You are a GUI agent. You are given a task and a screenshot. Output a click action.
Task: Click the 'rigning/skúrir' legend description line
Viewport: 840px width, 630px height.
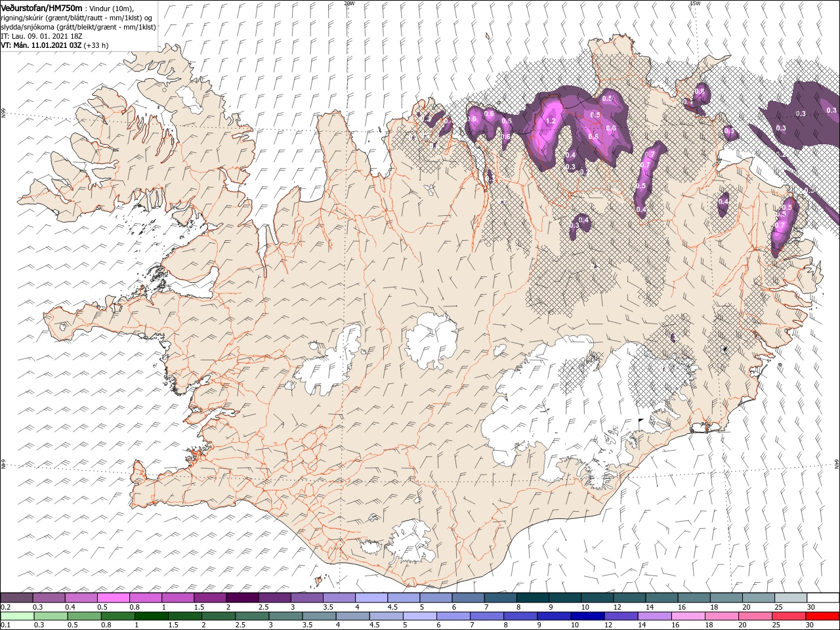76,18
